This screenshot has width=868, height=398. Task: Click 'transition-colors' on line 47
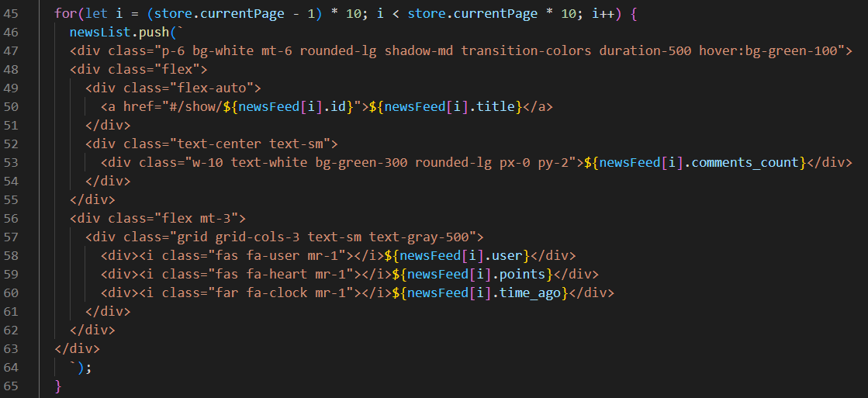pyautogui.click(x=525, y=51)
